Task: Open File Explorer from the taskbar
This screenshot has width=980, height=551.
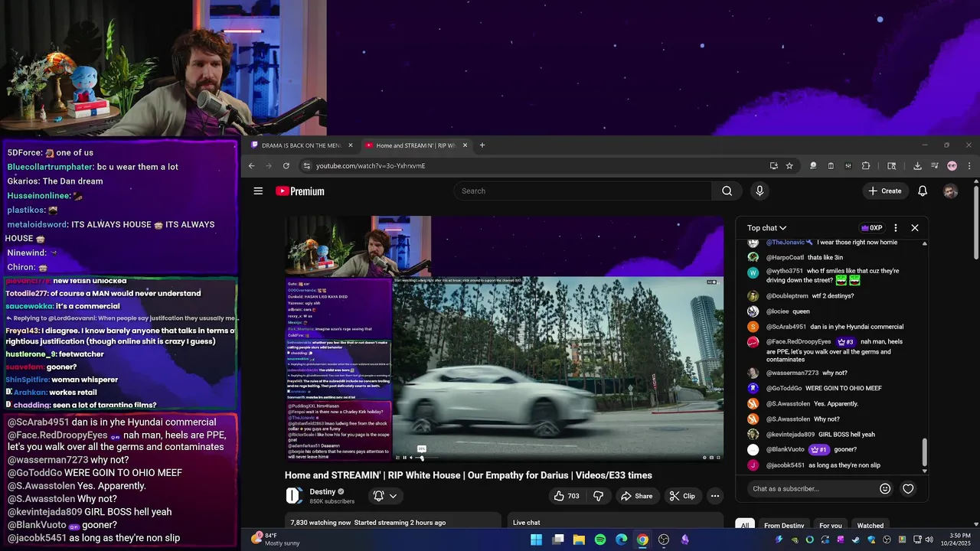Action: (579, 540)
